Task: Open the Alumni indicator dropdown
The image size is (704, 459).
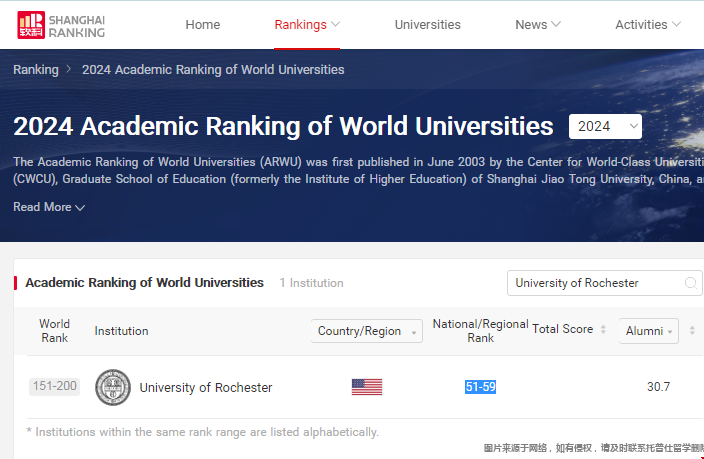Action: point(648,331)
